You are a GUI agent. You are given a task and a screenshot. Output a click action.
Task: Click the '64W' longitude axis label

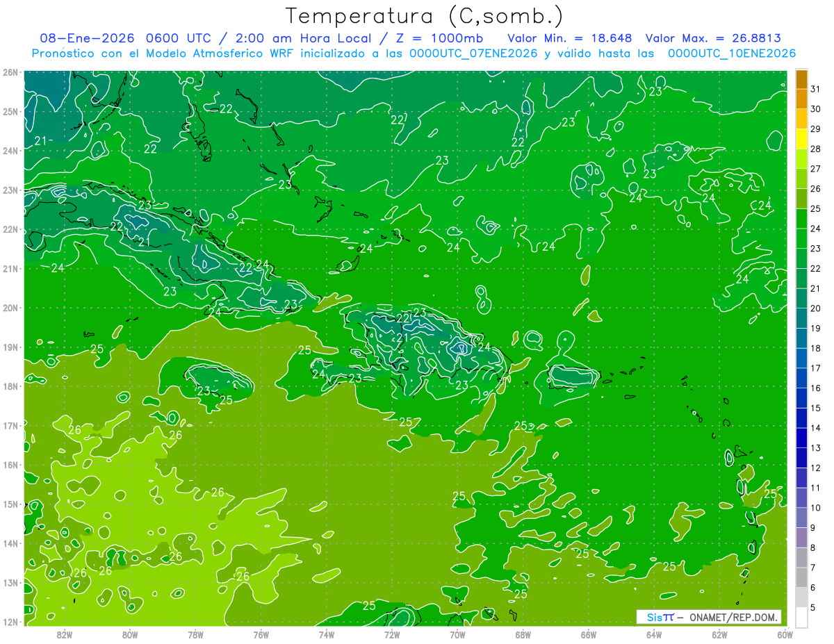click(654, 634)
